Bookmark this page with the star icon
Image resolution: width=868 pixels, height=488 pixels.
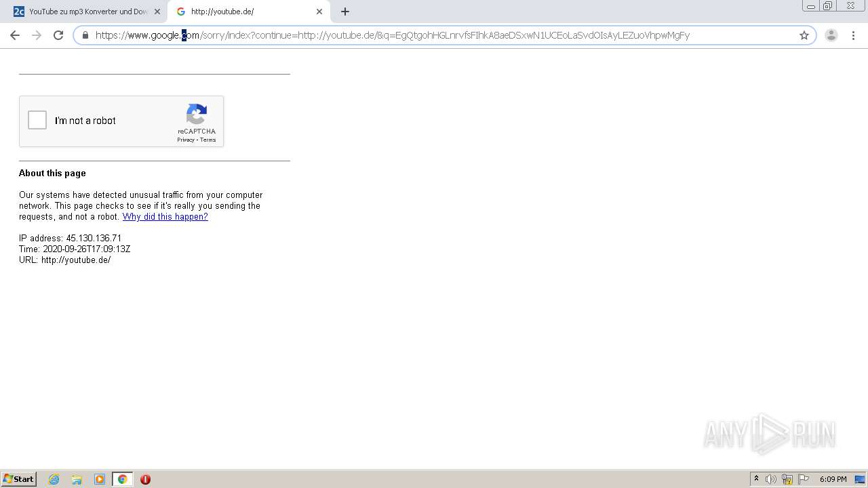(804, 35)
